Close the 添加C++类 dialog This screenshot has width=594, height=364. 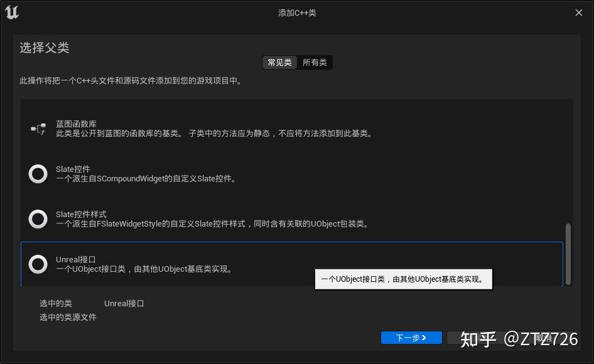click(580, 12)
